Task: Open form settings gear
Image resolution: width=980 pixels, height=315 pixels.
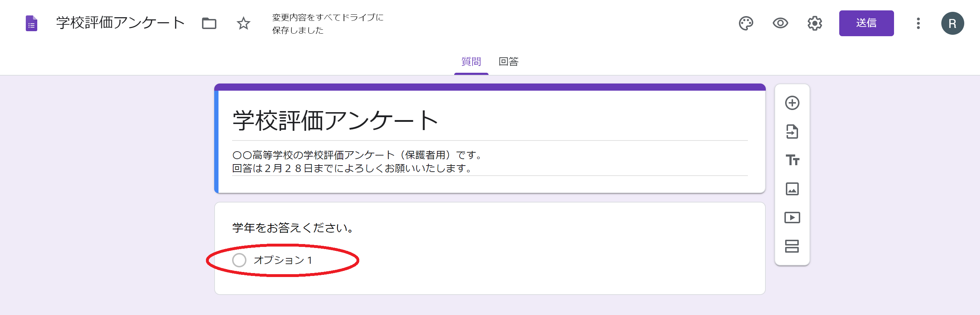Action: coord(815,23)
